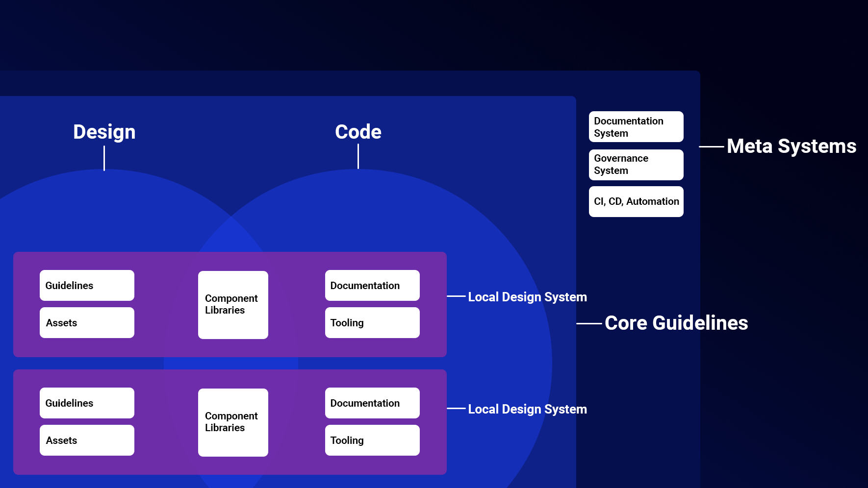Click the CI, CD, Automation card

[636, 201]
